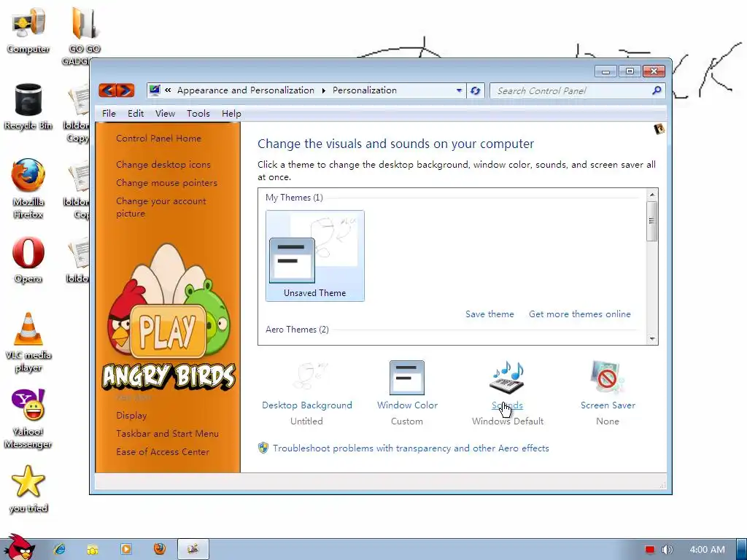The width and height of the screenshot is (747, 560).
Task: Click Personalization in the breadcrumb
Action: [365, 90]
